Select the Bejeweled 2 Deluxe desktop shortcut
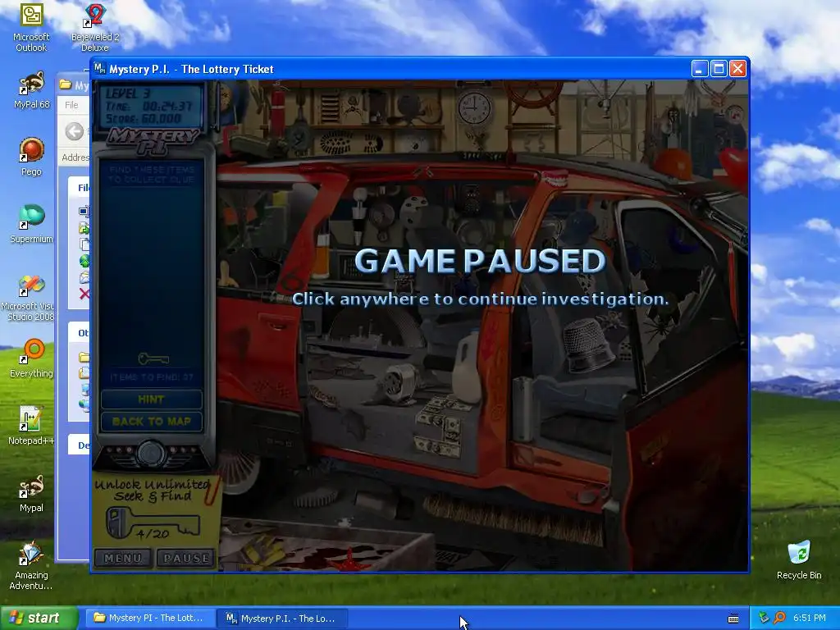This screenshot has width=840, height=630. click(x=95, y=27)
